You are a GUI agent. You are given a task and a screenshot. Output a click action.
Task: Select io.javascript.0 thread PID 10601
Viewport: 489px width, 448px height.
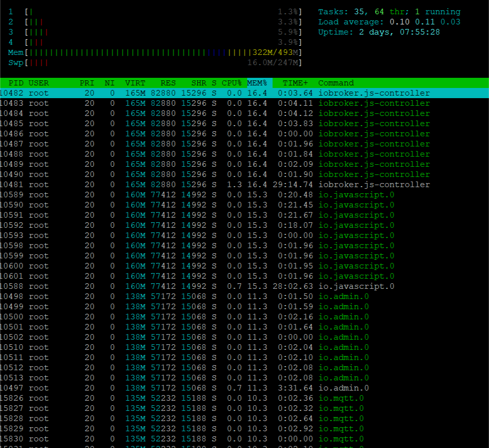click(244, 276)
